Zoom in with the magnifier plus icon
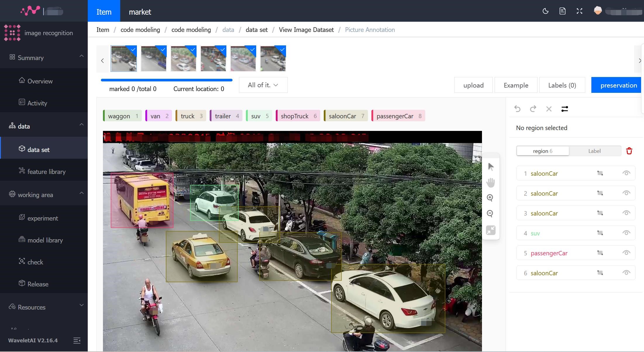This screenshot has height=352, width=644. pos(490,198)
